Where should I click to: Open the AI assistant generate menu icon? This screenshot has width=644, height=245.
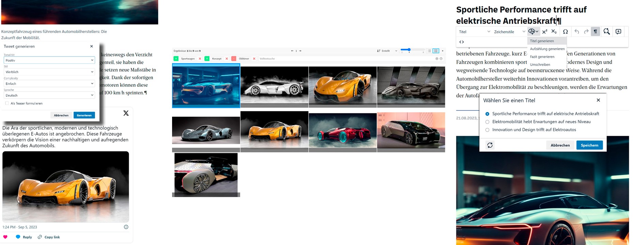point(533,32)
